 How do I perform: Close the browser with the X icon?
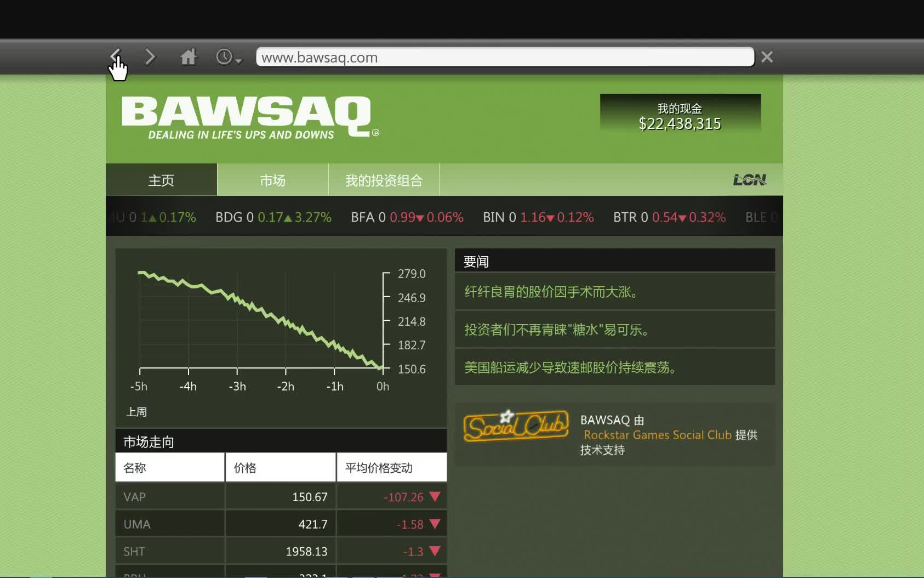pyautogui.click(x=767, y=56)
